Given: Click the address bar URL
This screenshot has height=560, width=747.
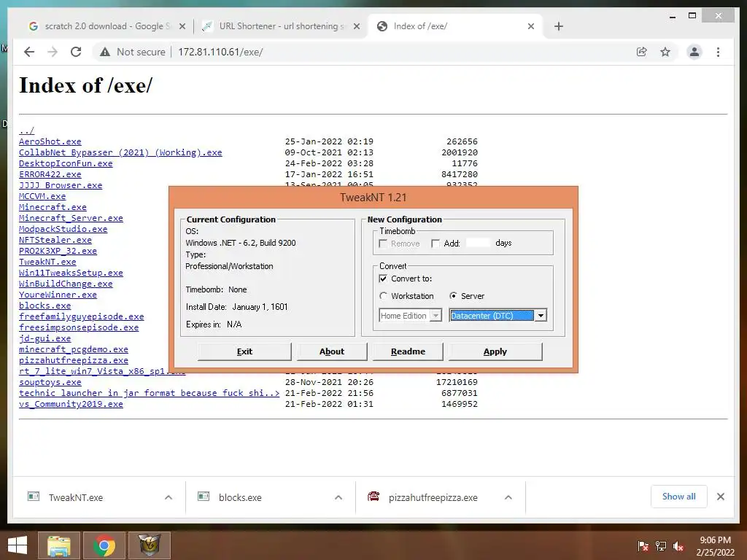Looking at the screenshot, I should click(x=220, y=52).
